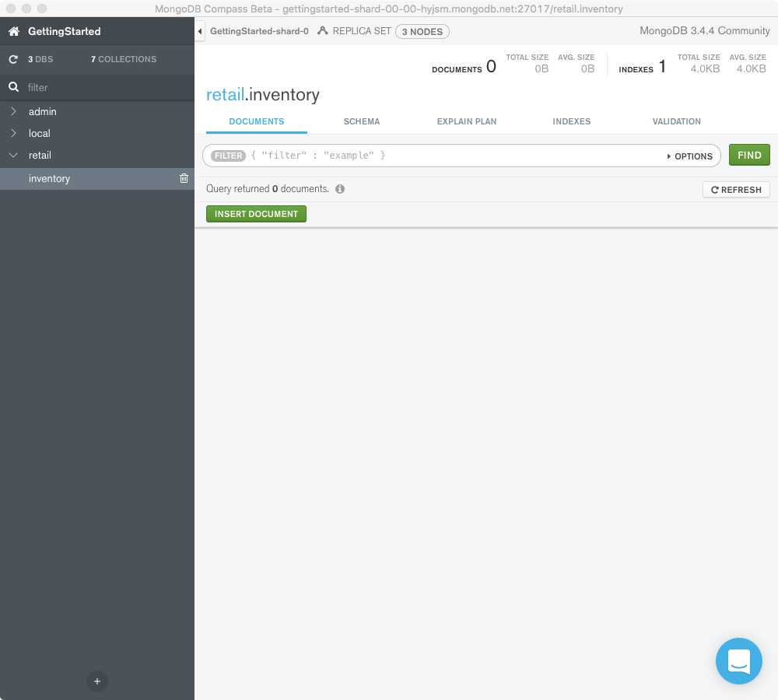
Task: Expand the local database
Action: point(13,133)
